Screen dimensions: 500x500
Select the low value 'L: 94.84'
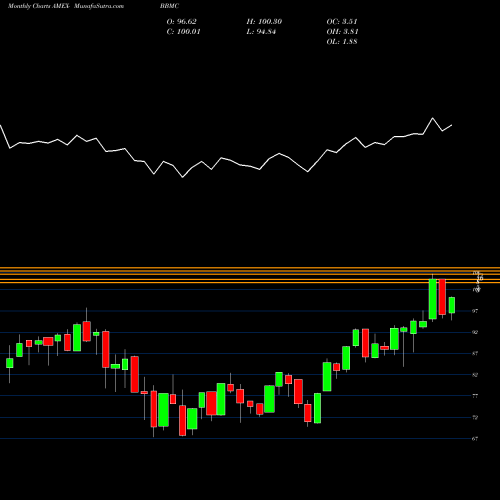(x=261, y=32)
